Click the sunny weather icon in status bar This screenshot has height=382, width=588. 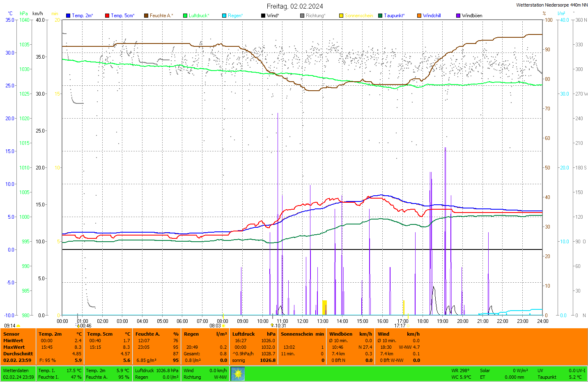point(238,374)
